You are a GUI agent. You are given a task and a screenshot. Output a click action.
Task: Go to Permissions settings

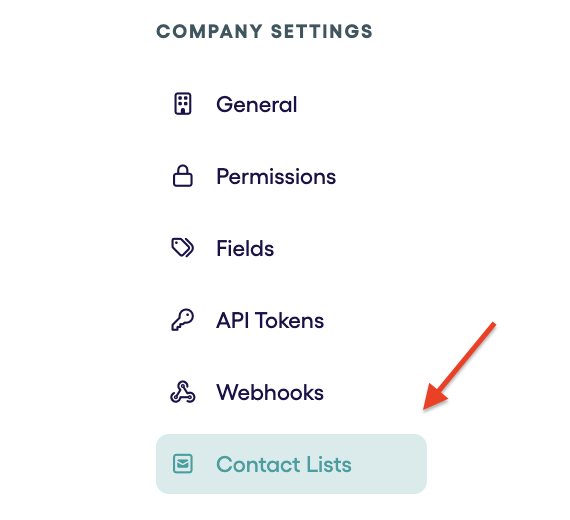tap(276, 177)
